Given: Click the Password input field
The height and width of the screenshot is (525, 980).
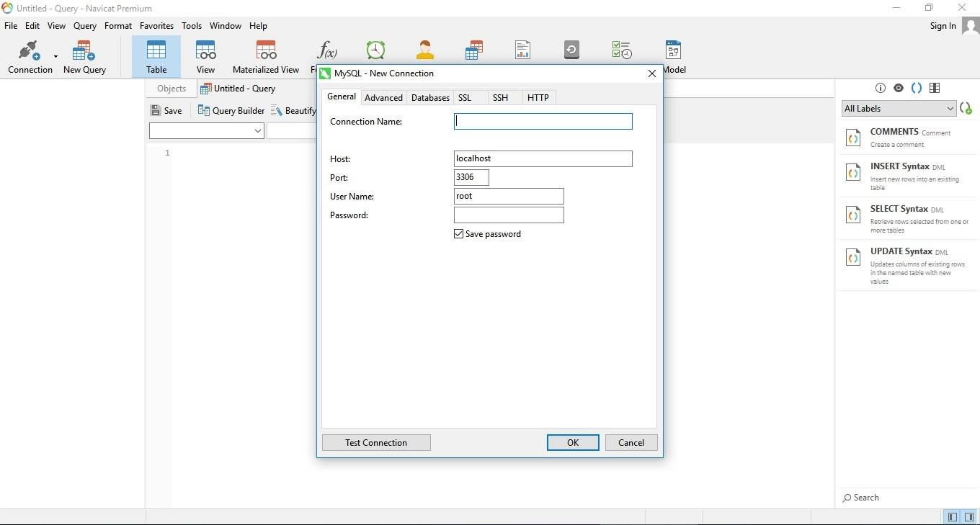Looking at the screenshot, I should point(509,215).
